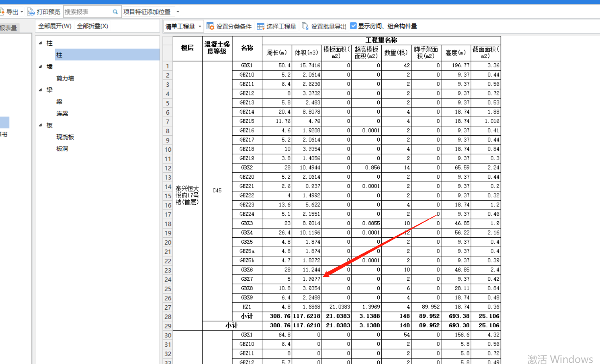600x364 pixels.
Task: Select height cell 196.77
Action: click(x=456, y=66)
